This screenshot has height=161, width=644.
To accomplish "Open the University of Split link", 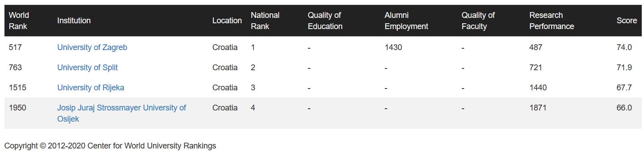I will (88, 68).
